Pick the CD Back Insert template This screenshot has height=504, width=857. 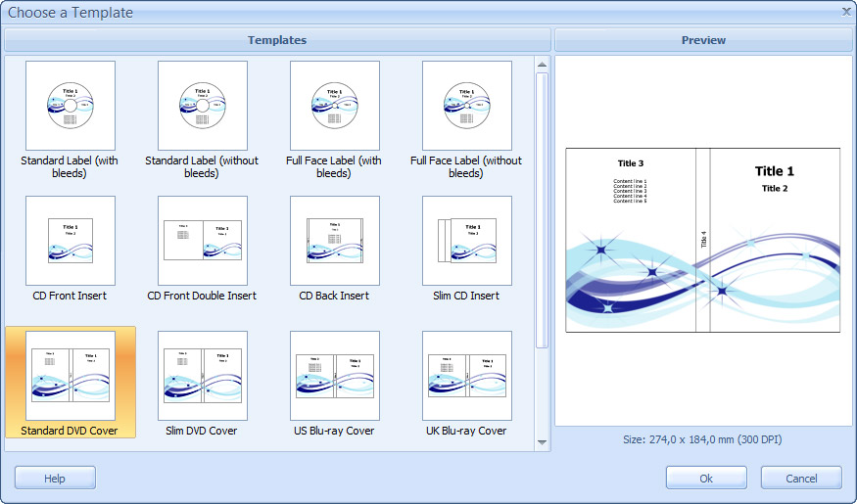[334, 241]
